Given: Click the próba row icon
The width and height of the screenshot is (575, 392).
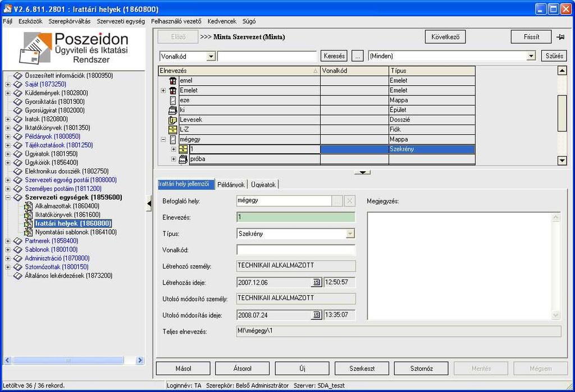Looking at the screenshot, I should coord(183,159).
